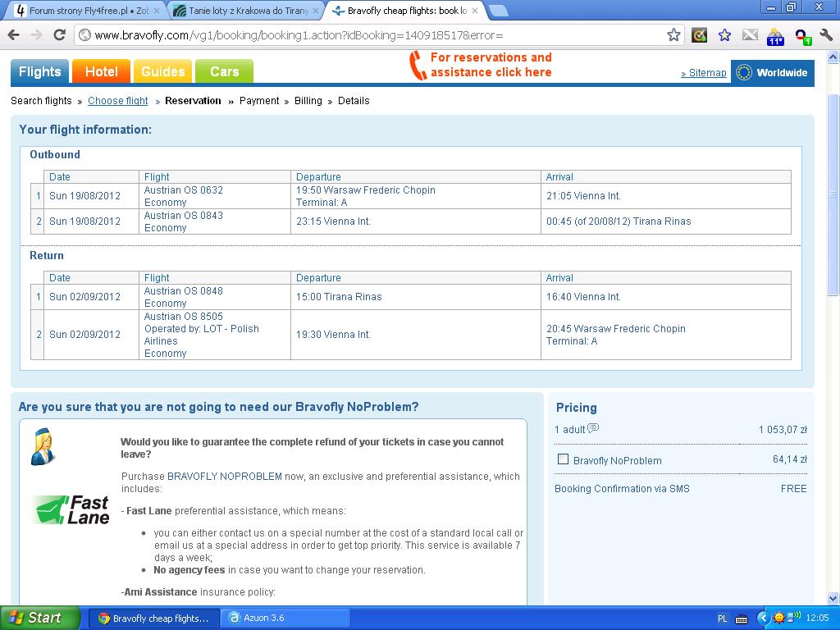Click Booking Confirmation via SMS text
The image size is (840, 630).
[622, 489]
